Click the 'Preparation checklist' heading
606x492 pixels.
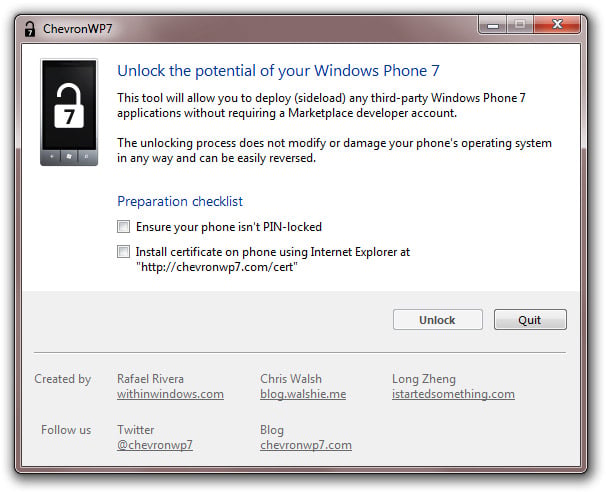180,201
